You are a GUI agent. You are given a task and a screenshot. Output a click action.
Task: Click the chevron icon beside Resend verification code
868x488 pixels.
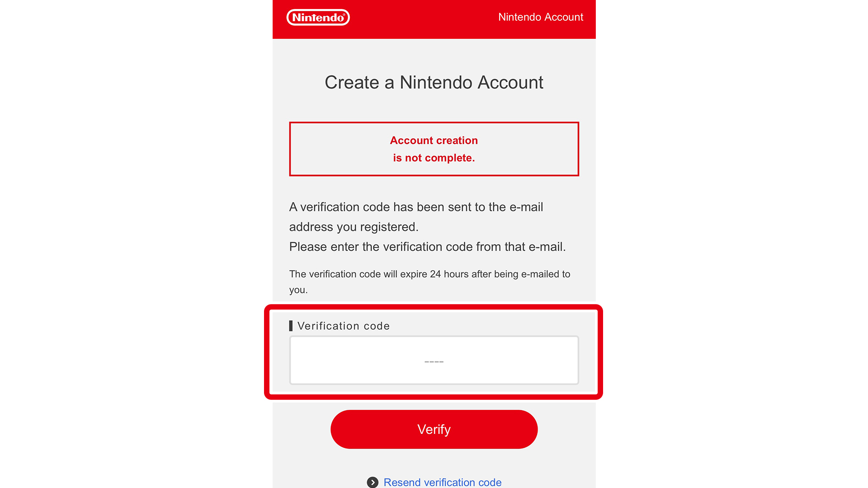coord(373,482)
